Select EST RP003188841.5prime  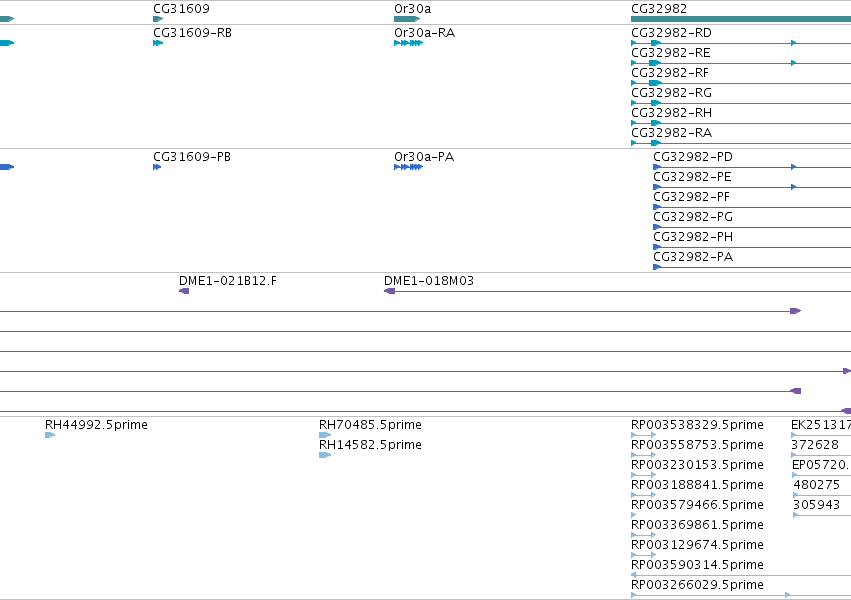pyautogui.click(x=697, y=485)
